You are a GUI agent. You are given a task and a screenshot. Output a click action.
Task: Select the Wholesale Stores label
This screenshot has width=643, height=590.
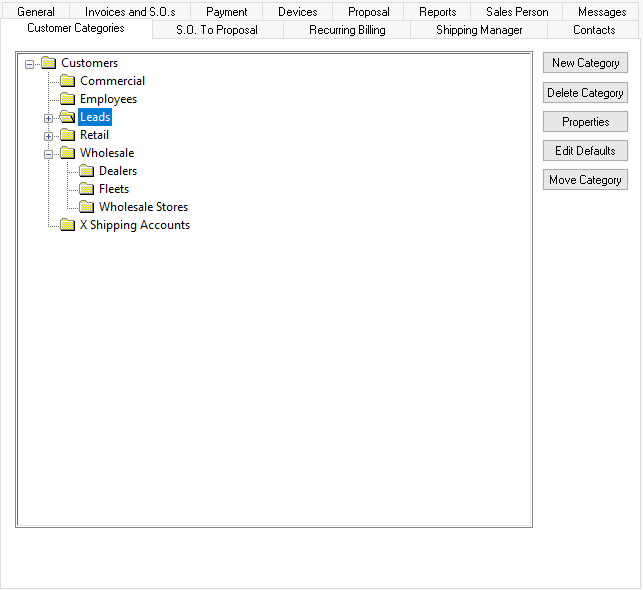coord(144,207)
